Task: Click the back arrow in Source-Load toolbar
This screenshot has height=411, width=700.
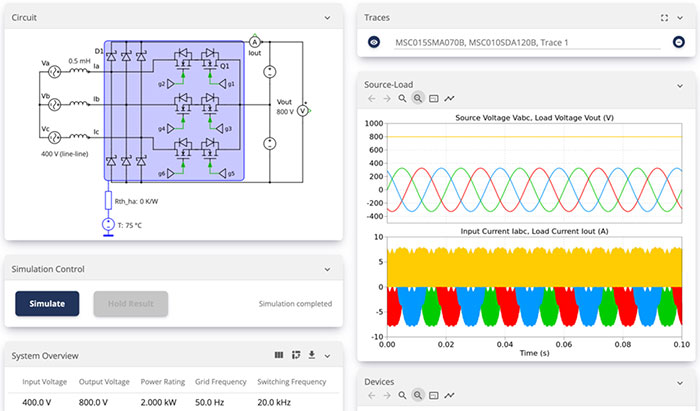Action: coord(372,98)
